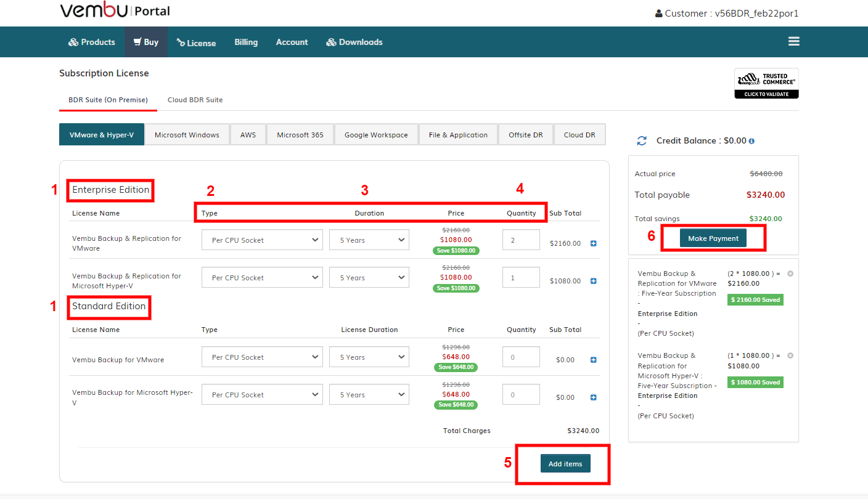The image size is (868, 499).
Task: Click the $ 2160.00 Saved badge
Action: tap(755, 300)
